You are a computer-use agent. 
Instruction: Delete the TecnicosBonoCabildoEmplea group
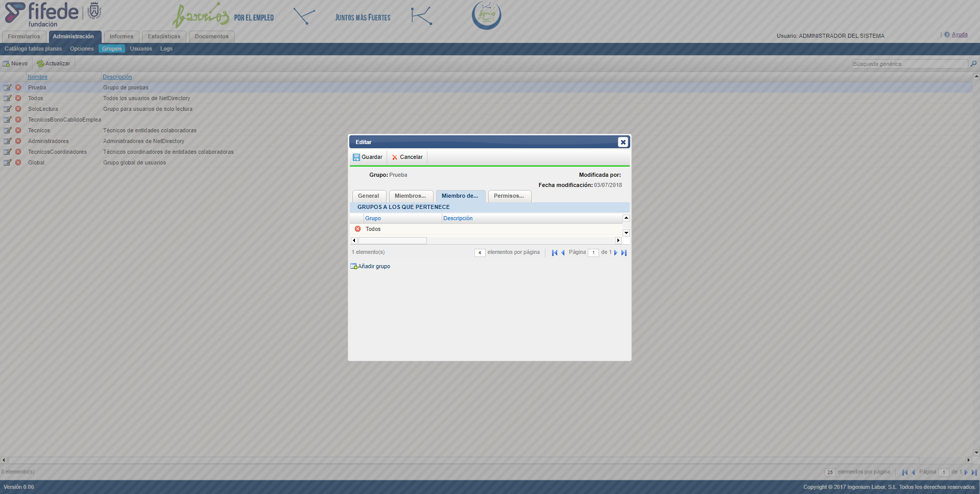point(18,120)
